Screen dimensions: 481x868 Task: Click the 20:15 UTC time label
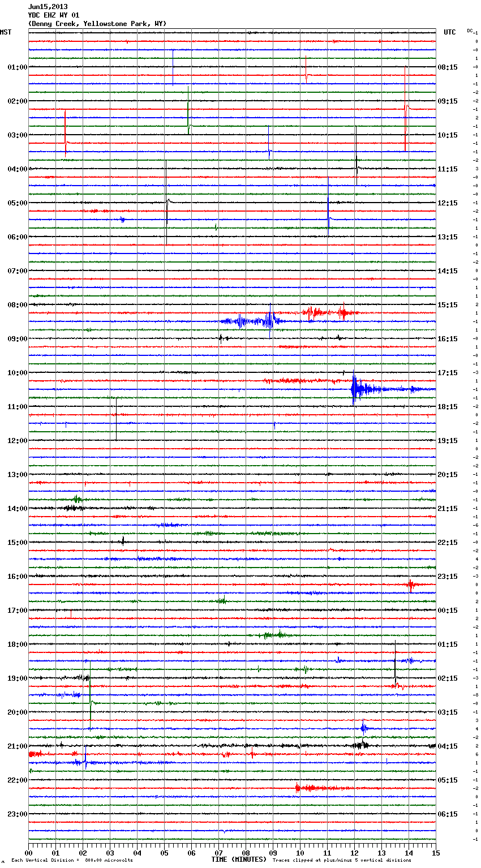pyautogui.click(x=448, y=475)
